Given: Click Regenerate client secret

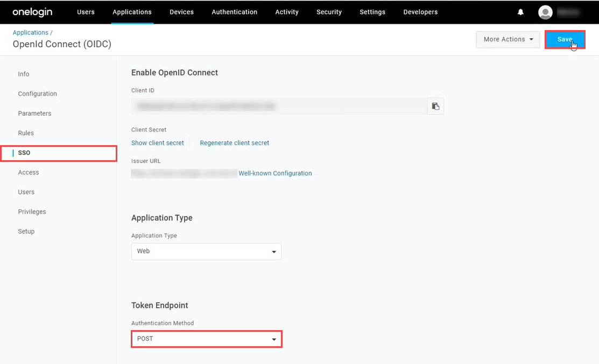Looking at the screenshot, I should [x=235, y=143].
